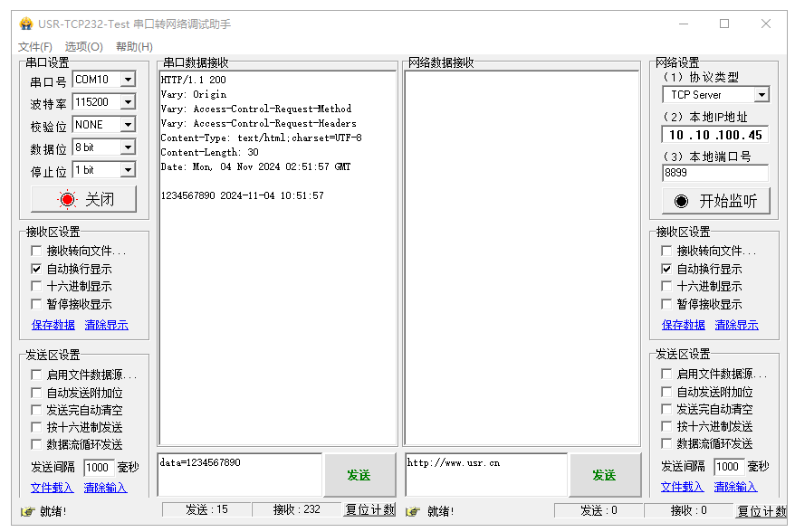This screenshot has width=795, height=532.
Task: Enable network 十六进制显示 checkbox
Action: (x=666, y=286)
